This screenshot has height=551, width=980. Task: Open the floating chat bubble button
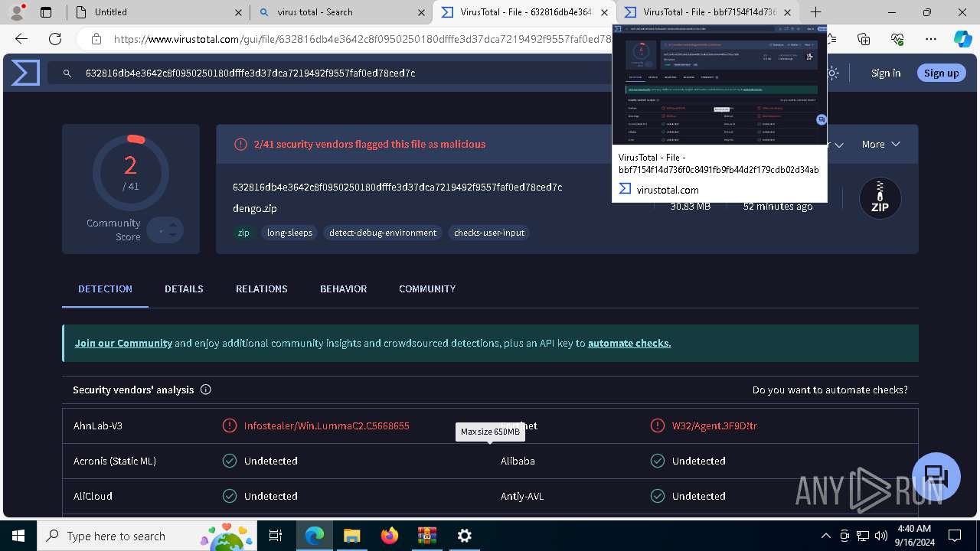pos(936,476)
